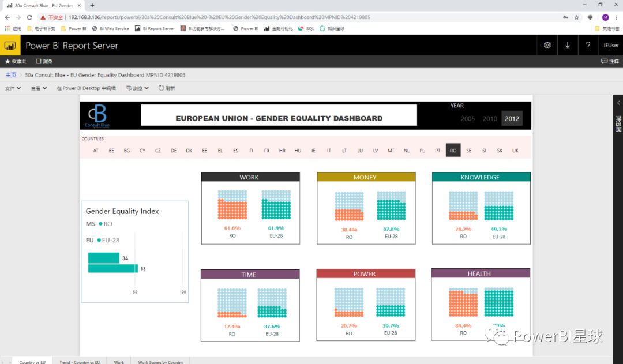Image resolution: width=623 pixels, height=364 pixels.
Task: Click the browser back arrow
Action: click(7, 17)
